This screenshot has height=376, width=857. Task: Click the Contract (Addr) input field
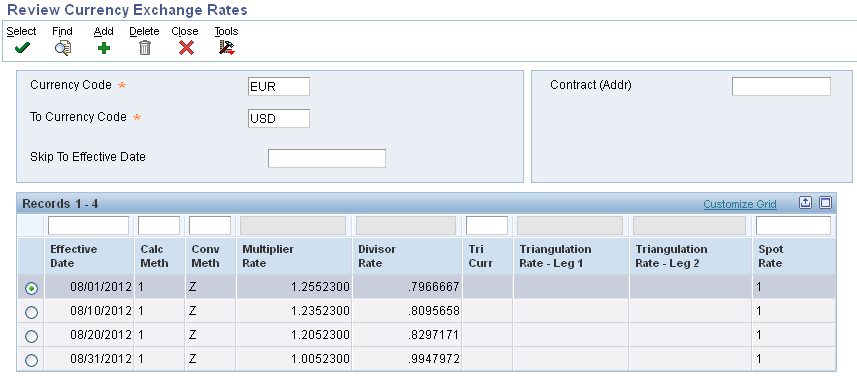click(781, 86)
